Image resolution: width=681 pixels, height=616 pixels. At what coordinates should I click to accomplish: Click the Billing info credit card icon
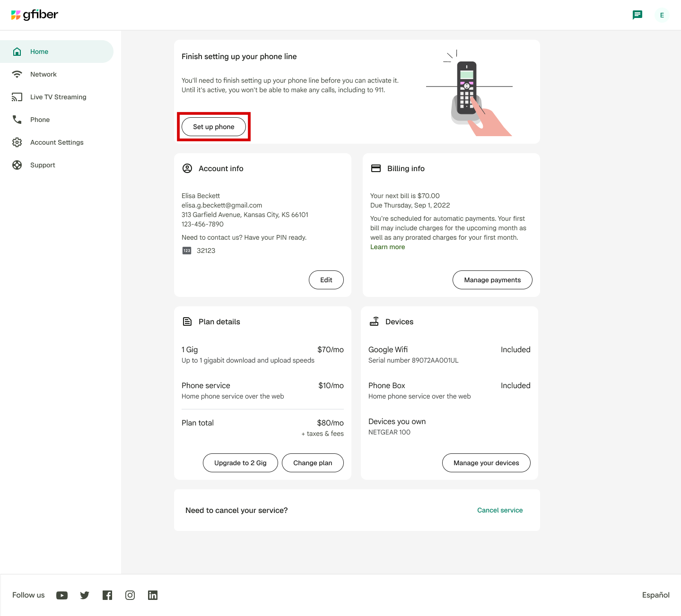[376, 168]
